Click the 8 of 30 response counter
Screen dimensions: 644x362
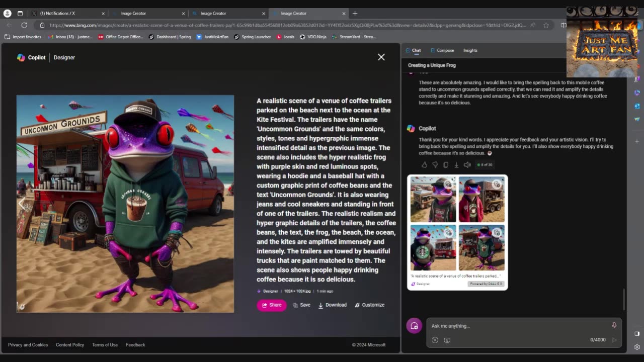tap(486, 165)
